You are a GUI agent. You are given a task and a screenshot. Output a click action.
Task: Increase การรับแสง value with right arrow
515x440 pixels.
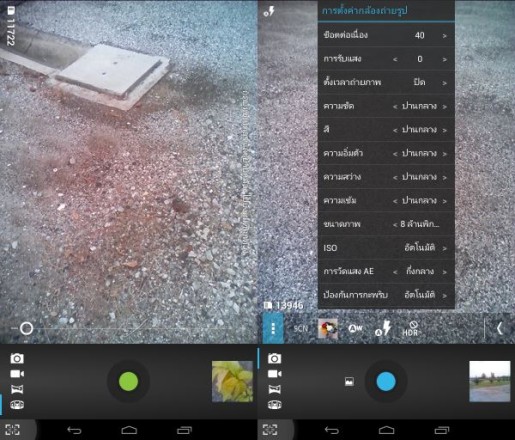click(445, 59)
